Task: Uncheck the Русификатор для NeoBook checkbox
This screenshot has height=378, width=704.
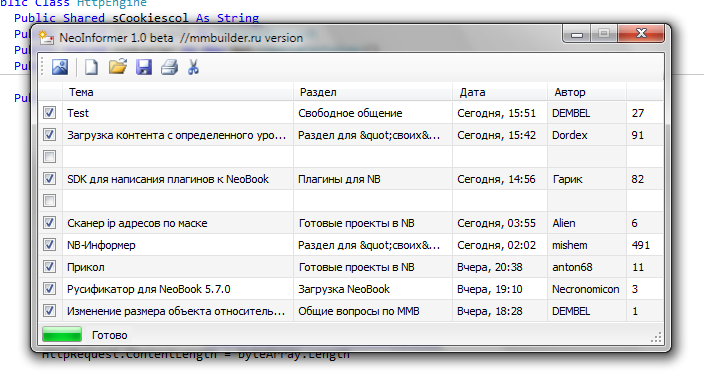Action: [49, 289]
